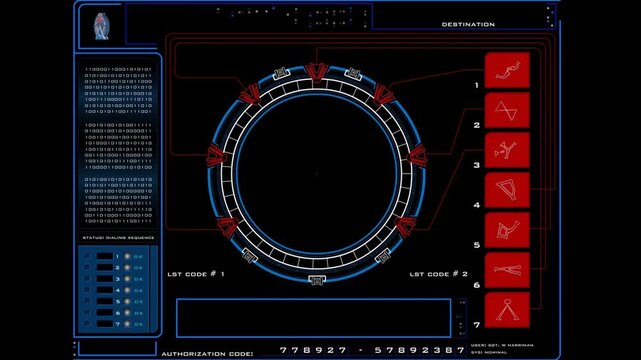
Task: Click the AUTHORIZATION CODE label
Action: click(x=207, y=354)
